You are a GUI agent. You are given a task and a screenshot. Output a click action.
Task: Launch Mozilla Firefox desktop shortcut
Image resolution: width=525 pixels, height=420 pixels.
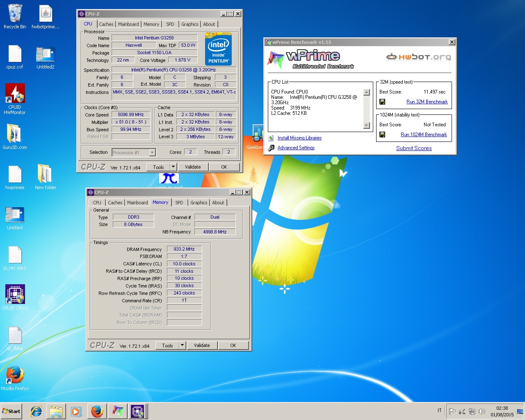click(15, 378)
